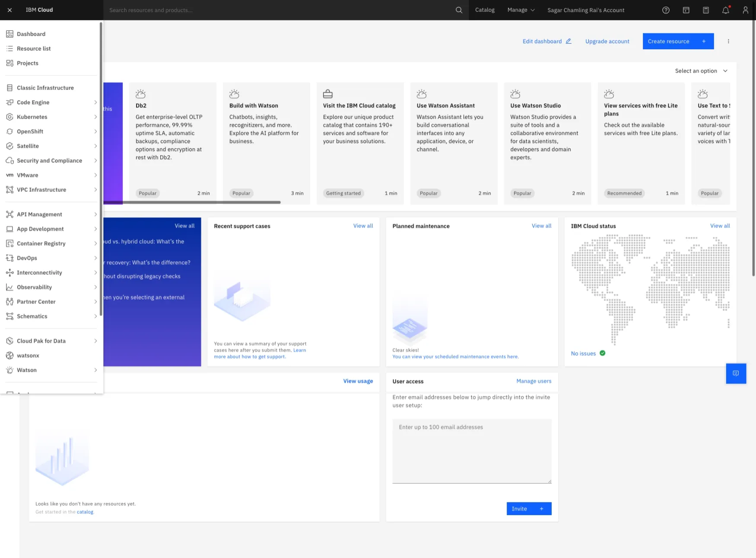Open the Select an option dropdown
This screenshot has height=558, width=756.
point(701,71)
